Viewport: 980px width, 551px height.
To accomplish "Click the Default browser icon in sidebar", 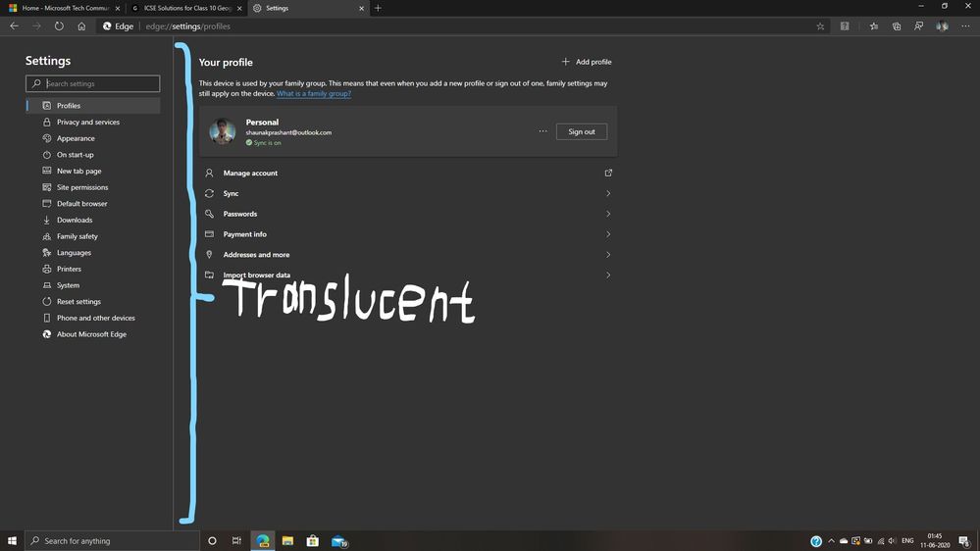I will 47,203.
